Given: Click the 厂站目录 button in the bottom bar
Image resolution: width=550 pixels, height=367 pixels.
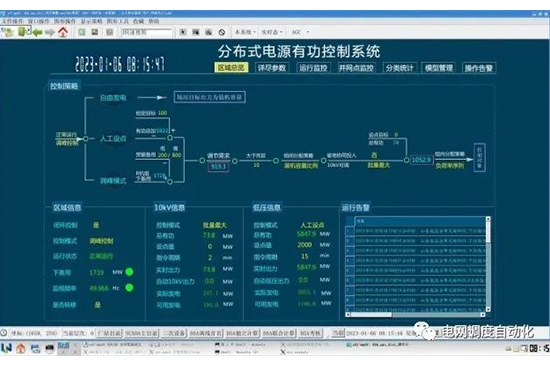Looking at the screenshot, I should 109,333.
